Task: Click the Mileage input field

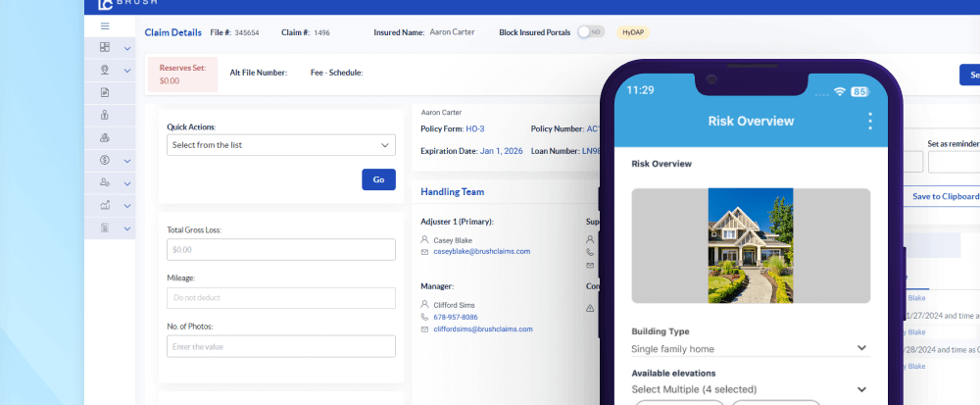Action: pos(281,298)
